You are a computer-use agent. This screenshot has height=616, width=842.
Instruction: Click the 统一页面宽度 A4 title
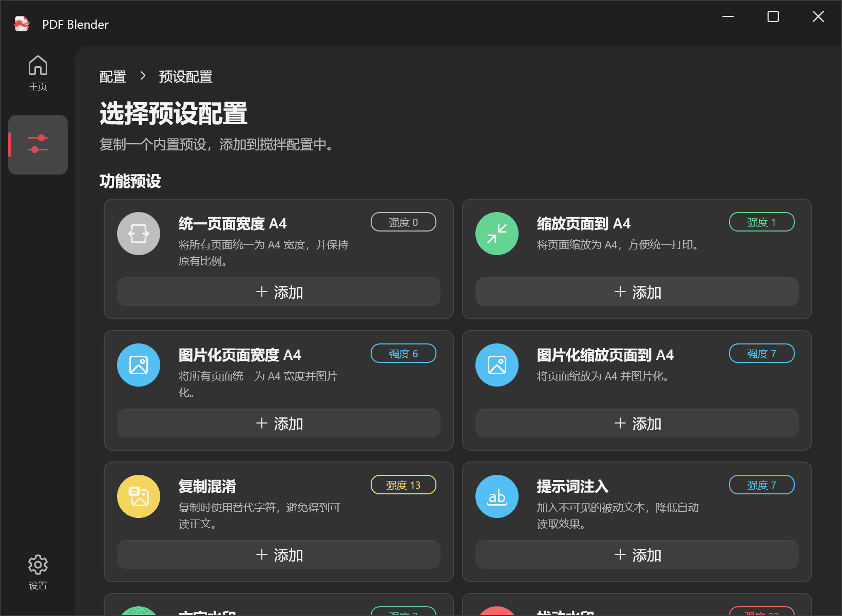pos(233,223)
